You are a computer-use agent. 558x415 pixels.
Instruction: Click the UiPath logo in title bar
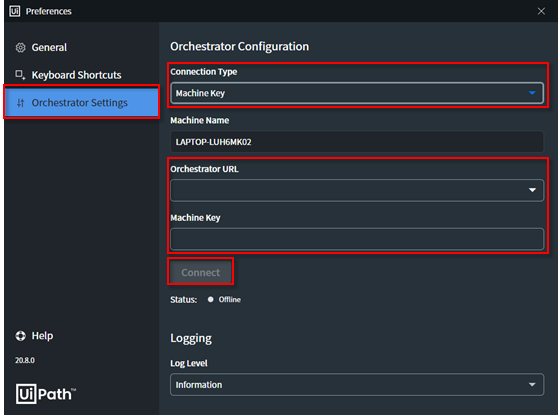[15, 11]
